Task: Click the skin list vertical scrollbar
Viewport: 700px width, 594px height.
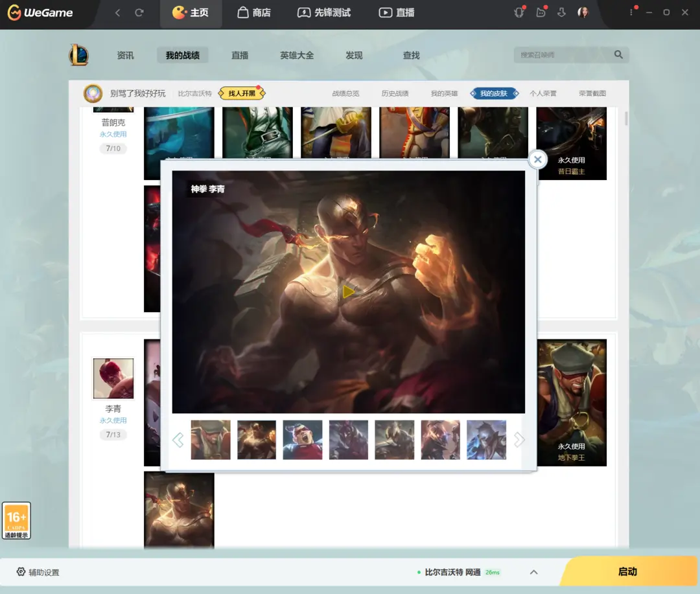Action: point(626,119)
